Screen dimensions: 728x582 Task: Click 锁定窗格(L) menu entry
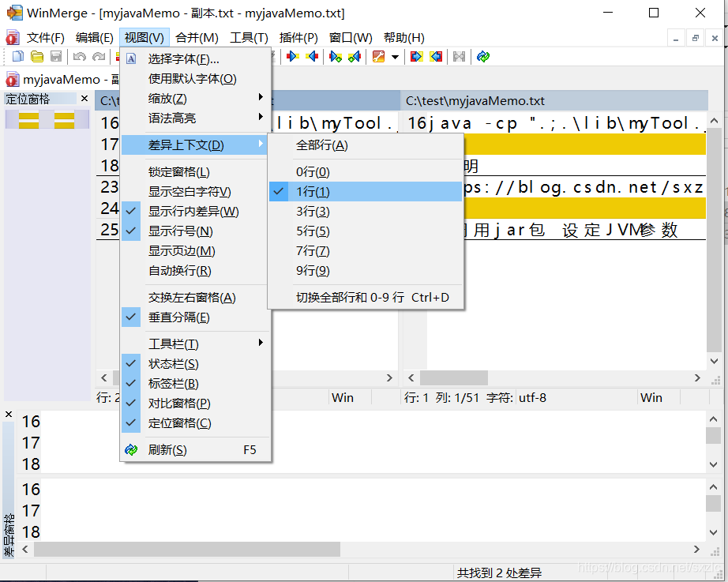(x=194, y=172)
